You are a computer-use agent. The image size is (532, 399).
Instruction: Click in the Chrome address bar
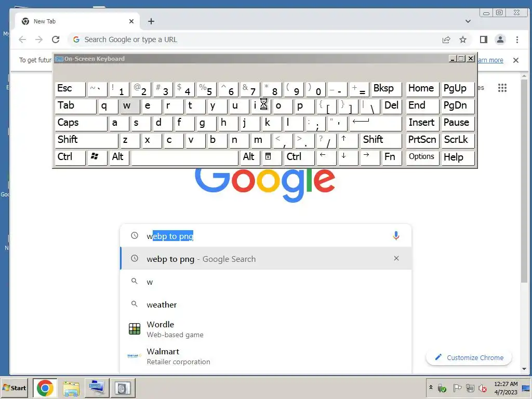255,39
